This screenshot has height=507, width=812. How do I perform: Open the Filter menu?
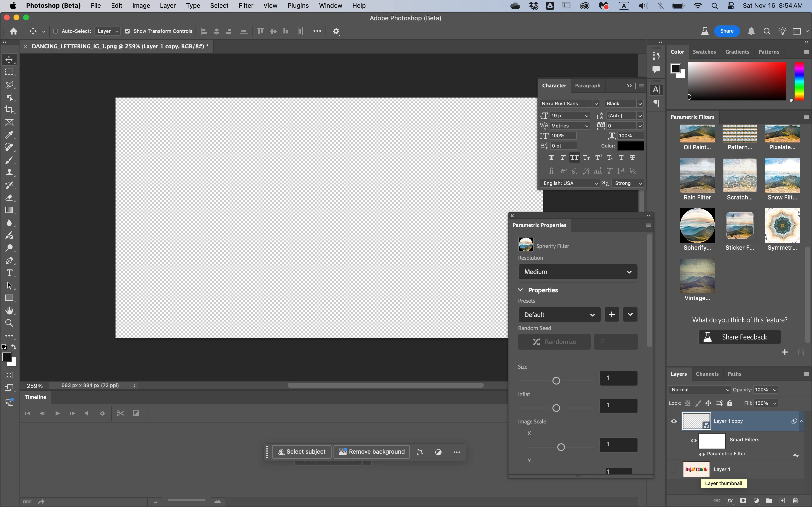point(246,6)
